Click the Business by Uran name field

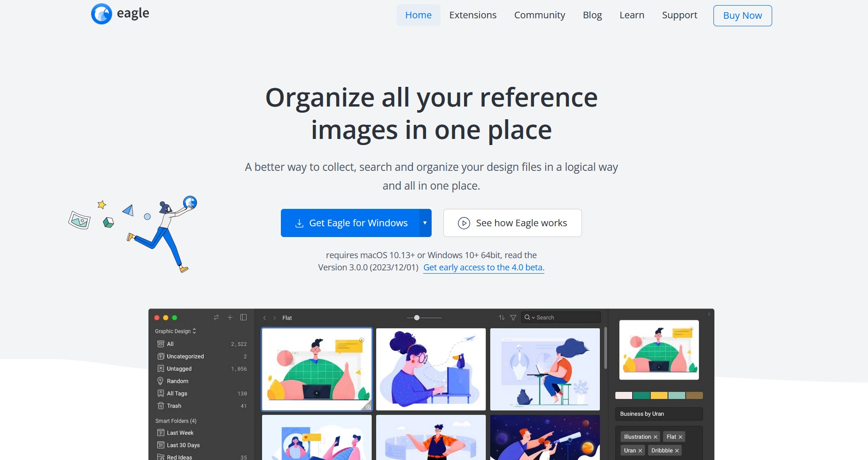(659, 414)
